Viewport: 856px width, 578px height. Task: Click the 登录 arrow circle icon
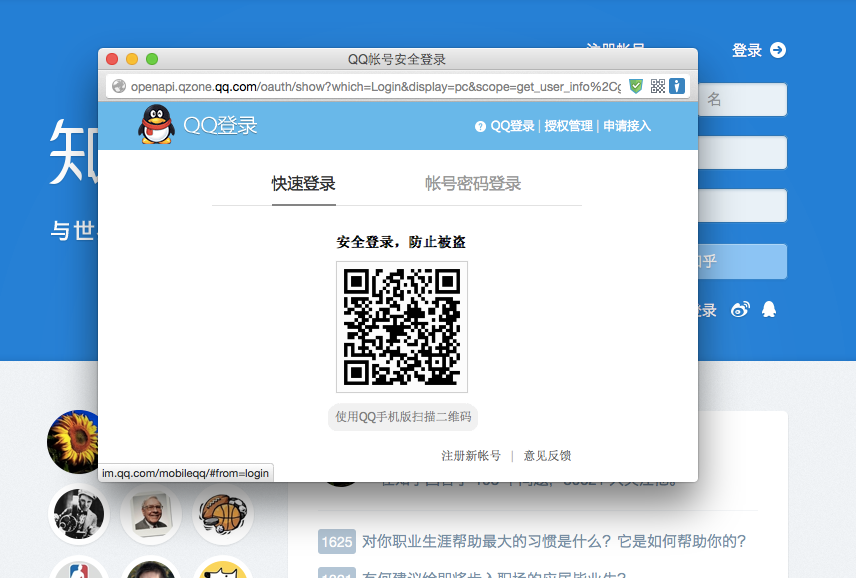(777, 50)
